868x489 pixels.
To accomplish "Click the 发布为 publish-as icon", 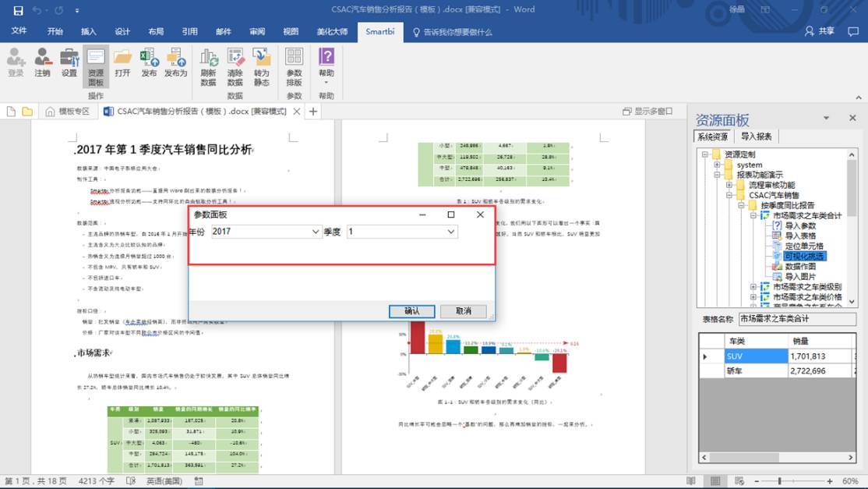I will coord(175,62).
